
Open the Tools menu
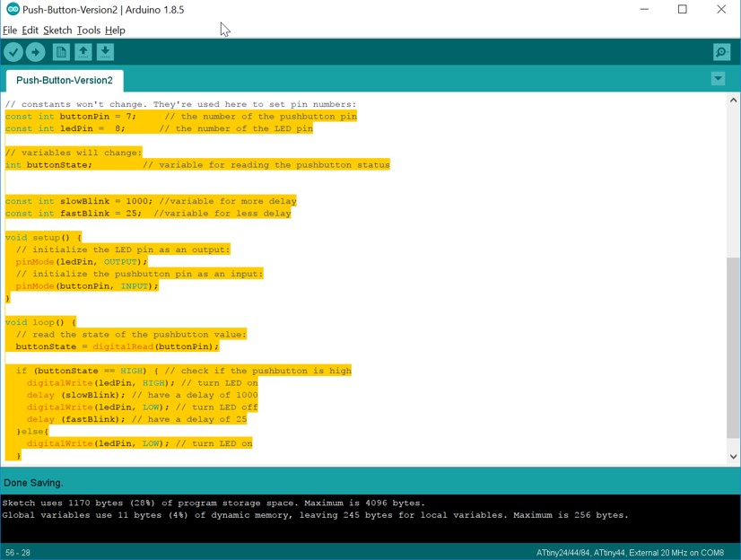click(89, 31)
